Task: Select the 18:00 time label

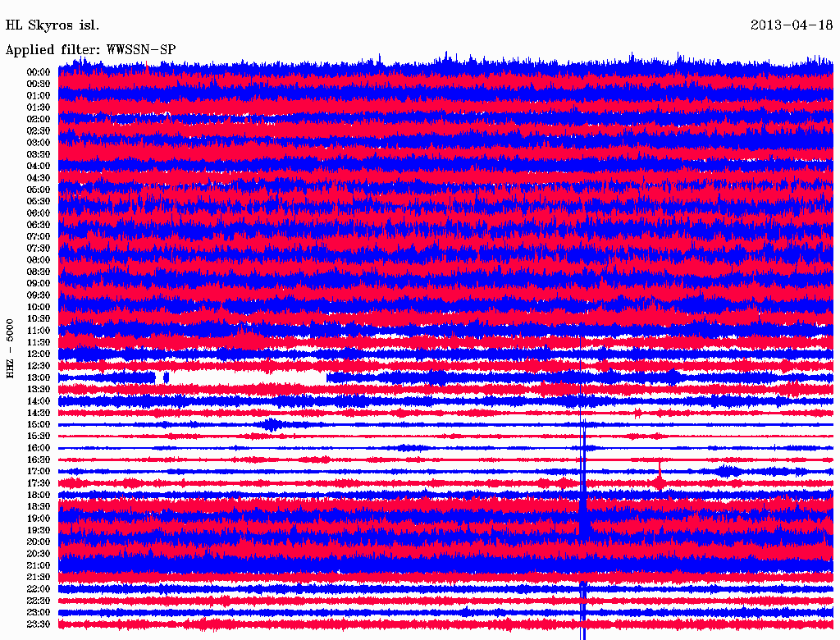Action: point(39,496)
